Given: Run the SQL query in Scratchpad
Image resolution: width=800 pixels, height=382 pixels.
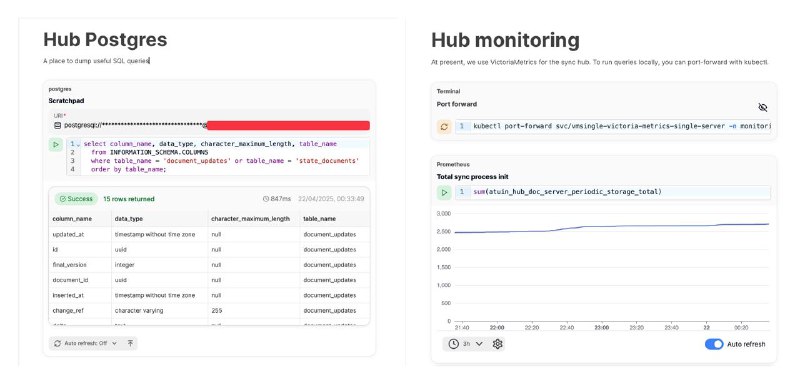Looking at the screenshot, I should click(56, 144).
